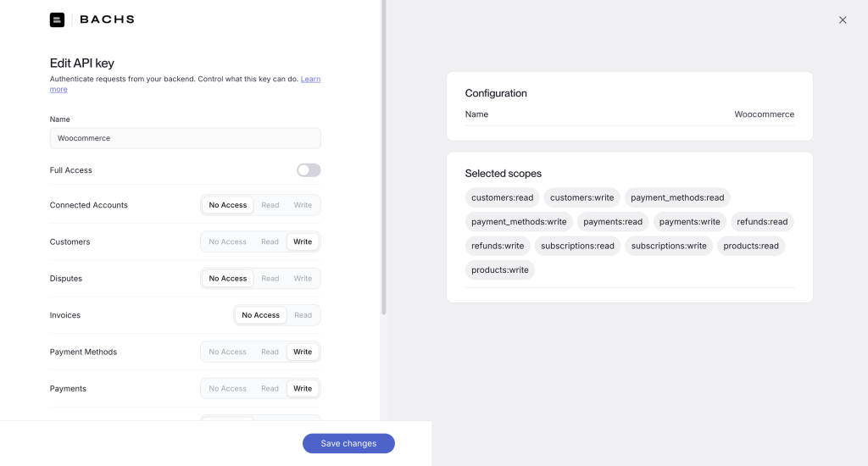The width and height of the screenshot is (868, 466).
Task: Click the subscriptions:read scope chip
Action: coord(577,246)
